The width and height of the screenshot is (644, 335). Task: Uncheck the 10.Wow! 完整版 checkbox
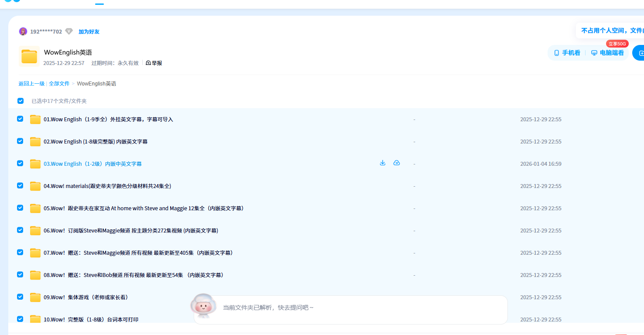pos(20,319)
